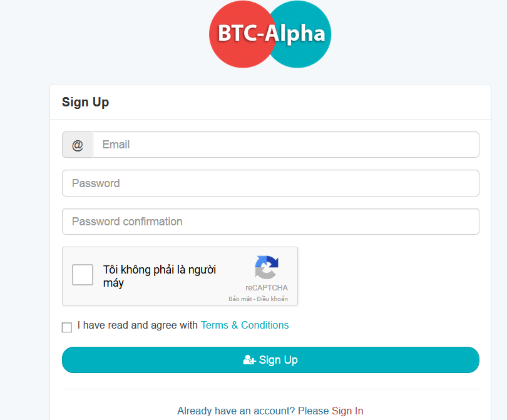The width and height of the screenshot is (507, 420).
Task: Click "I have read and agree with" text
Action: (x=138, y=325)
